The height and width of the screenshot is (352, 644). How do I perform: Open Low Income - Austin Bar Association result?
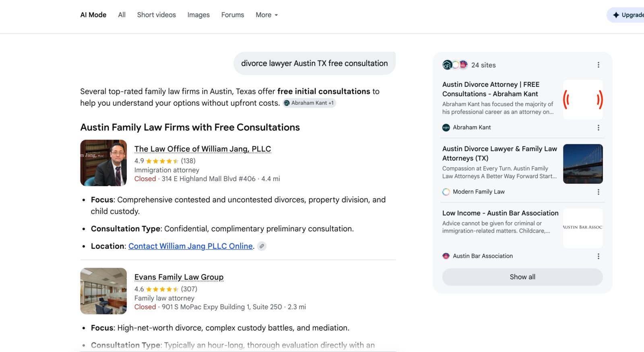point(500,213)
